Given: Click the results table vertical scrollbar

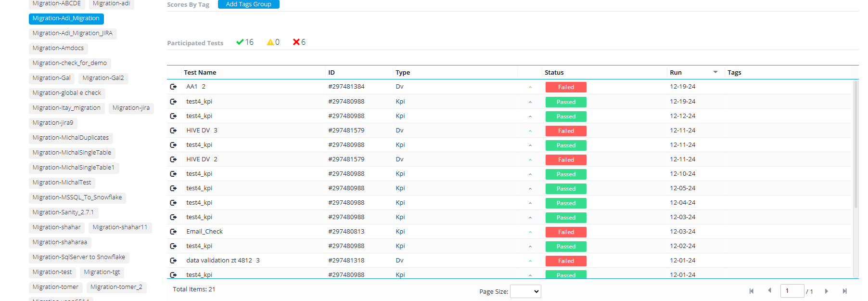Looking at the screenshot, I should click(x=855, y=144).
